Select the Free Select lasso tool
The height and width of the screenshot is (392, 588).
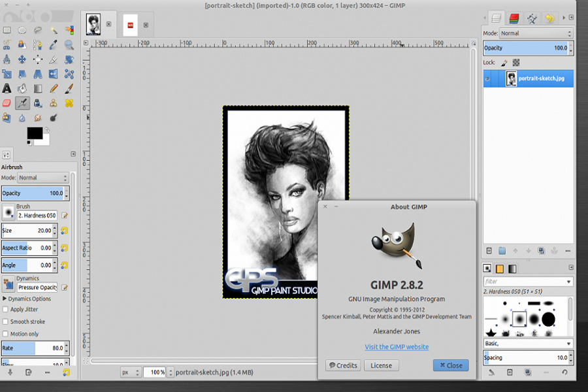(x=37, y=30)
